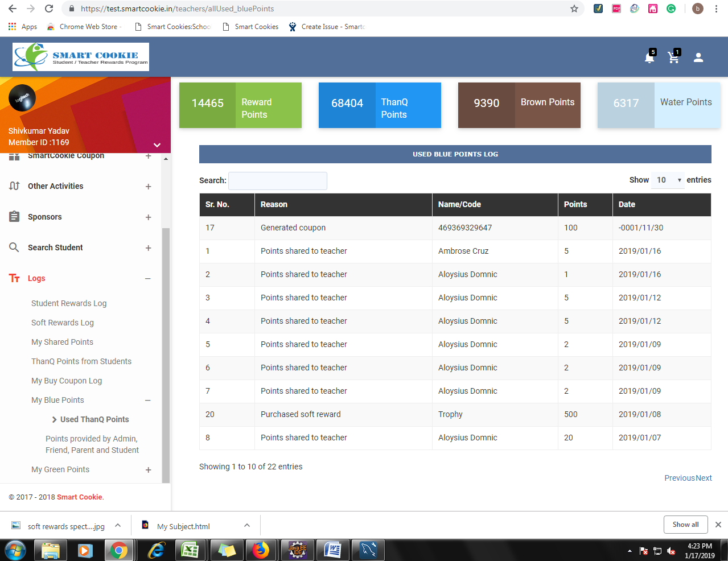This screenshot has height=561, width=728.
Task: Click the Search input field
Action: pyautogui.click(x=278, y=180)
